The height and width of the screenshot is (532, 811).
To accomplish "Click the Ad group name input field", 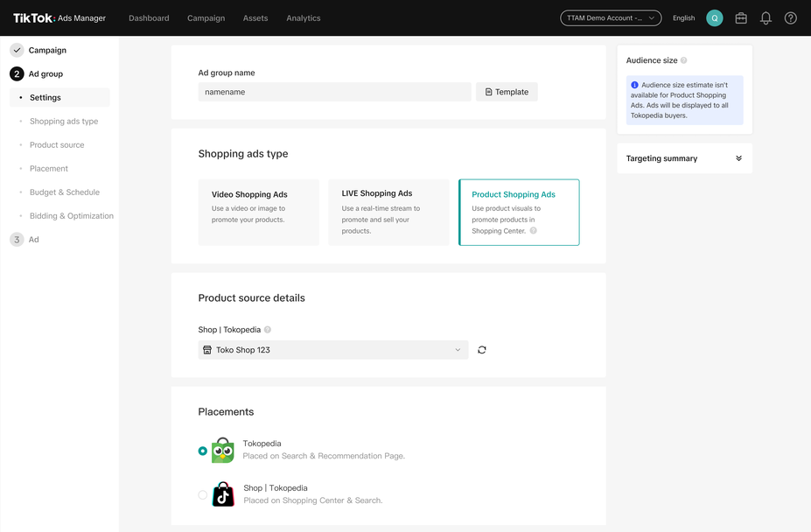I will pyautogui.click(x=334, y=92).
